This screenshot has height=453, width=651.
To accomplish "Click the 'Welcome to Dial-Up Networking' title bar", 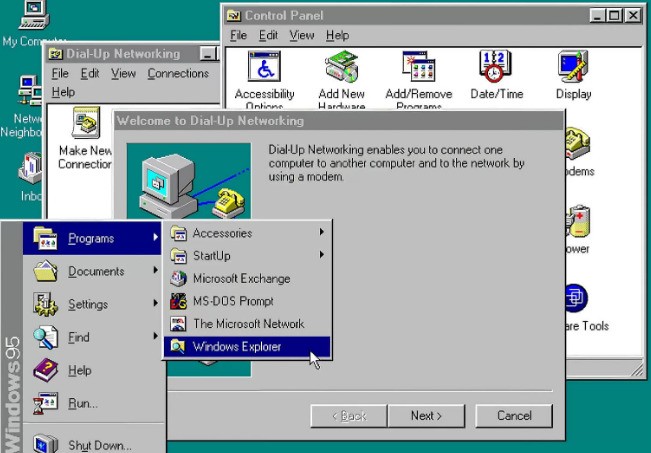I will (x=339, y=121).
